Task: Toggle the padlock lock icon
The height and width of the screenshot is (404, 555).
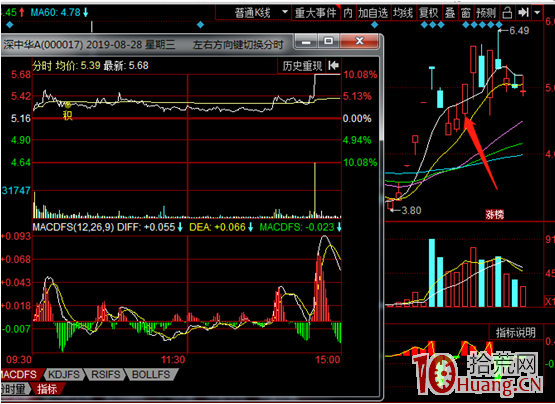Action: pos(507,13)
